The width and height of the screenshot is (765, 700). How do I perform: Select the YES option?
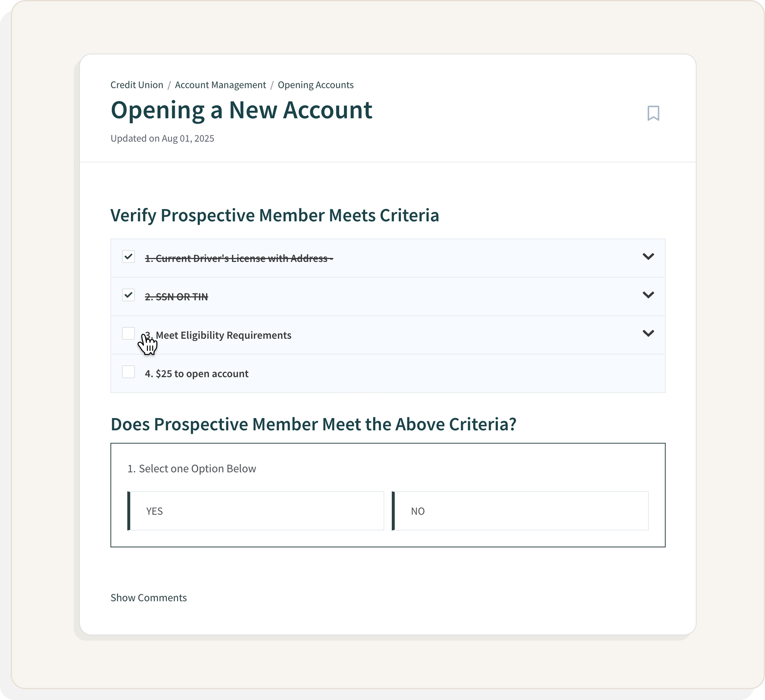click(x=257, y=511)
